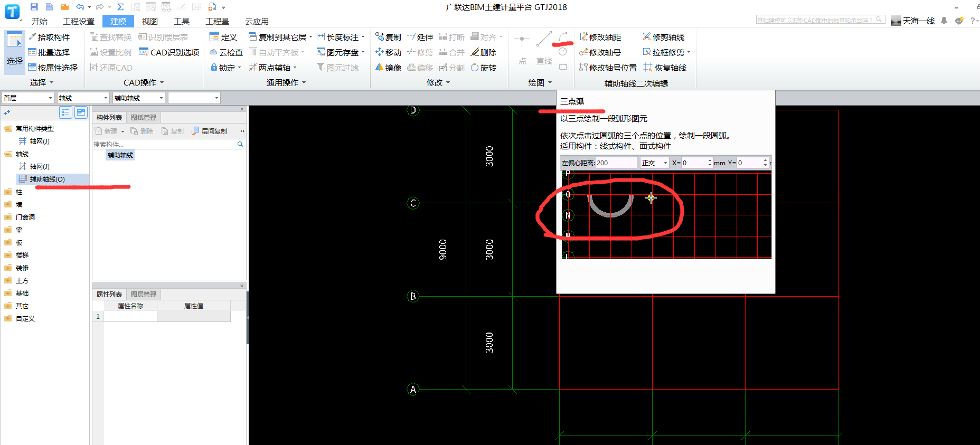Open the 首层 floor dropdown
The width and height of the screenshot is (980, 445).
coord(28,98)
